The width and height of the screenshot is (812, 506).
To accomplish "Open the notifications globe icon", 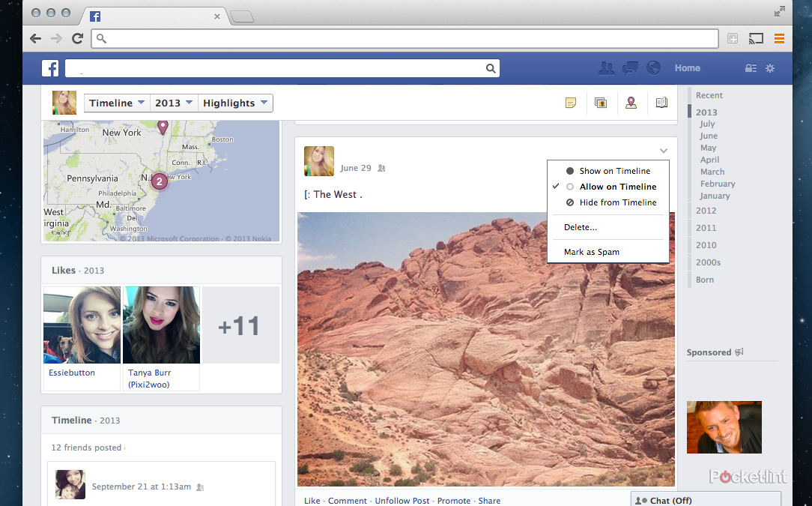I will coord(653,68).
